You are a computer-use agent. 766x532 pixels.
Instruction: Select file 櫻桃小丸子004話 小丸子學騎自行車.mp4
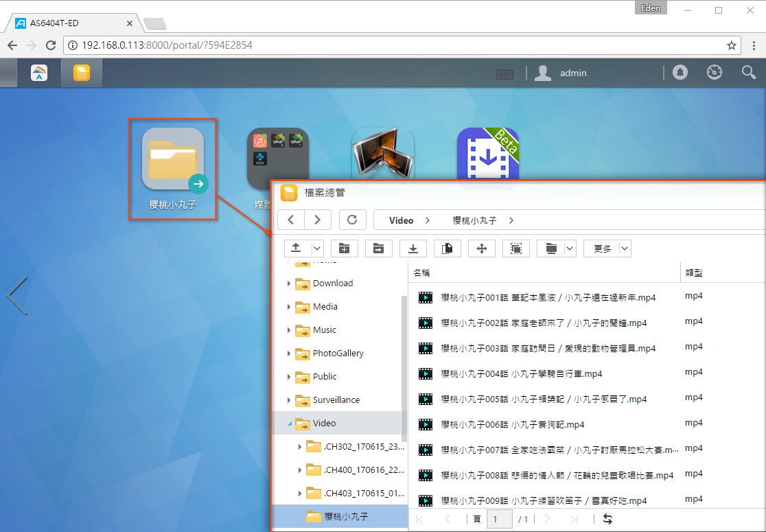(521, 373)
